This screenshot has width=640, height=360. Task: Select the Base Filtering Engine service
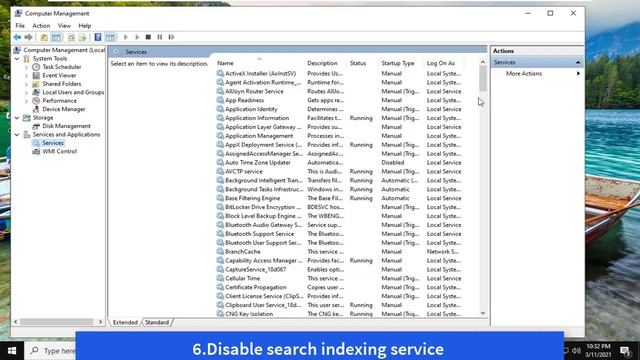(x=252, y=198)
